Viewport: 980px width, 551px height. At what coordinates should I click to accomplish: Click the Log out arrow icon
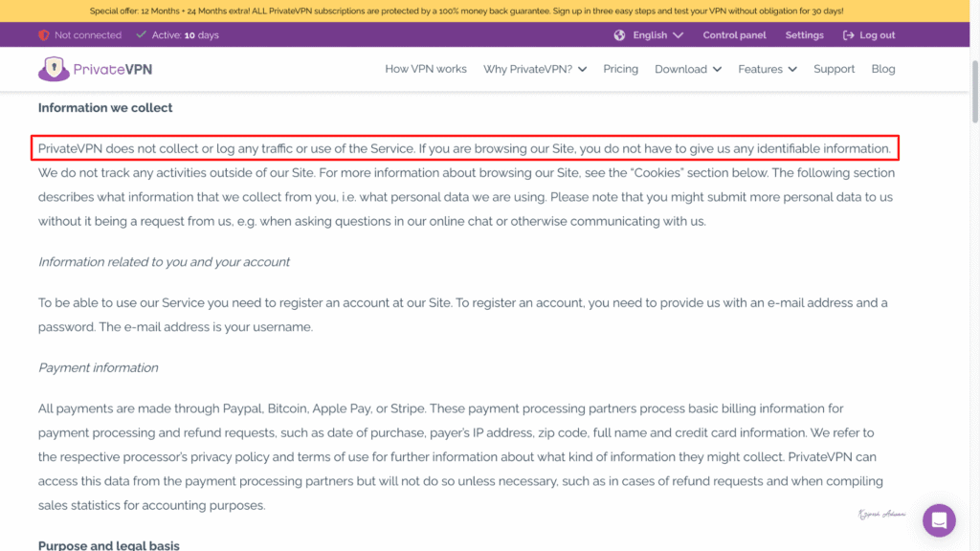(x=848, y=35)
